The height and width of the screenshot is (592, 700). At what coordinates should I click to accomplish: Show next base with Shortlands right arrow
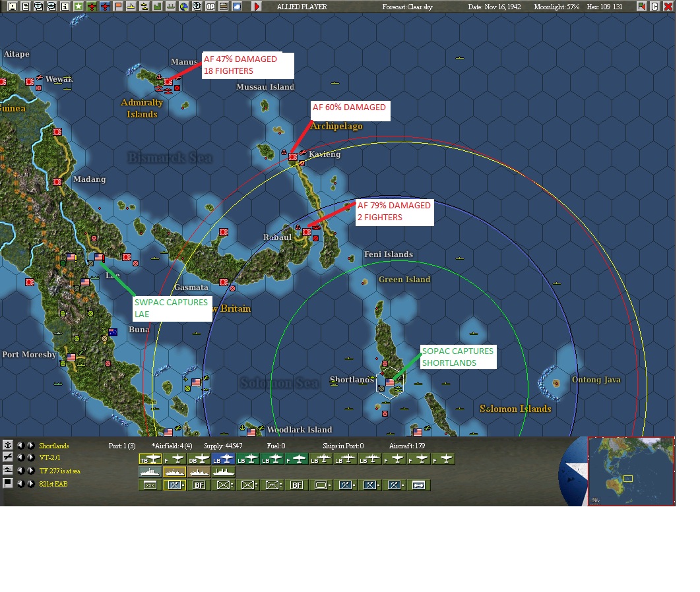(30, 445)
